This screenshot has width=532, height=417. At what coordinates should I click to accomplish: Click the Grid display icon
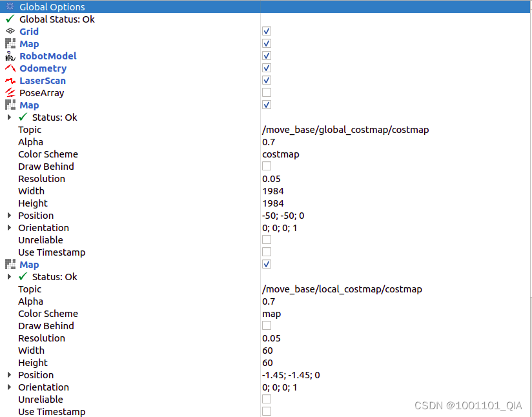click(x=10, y=31)
